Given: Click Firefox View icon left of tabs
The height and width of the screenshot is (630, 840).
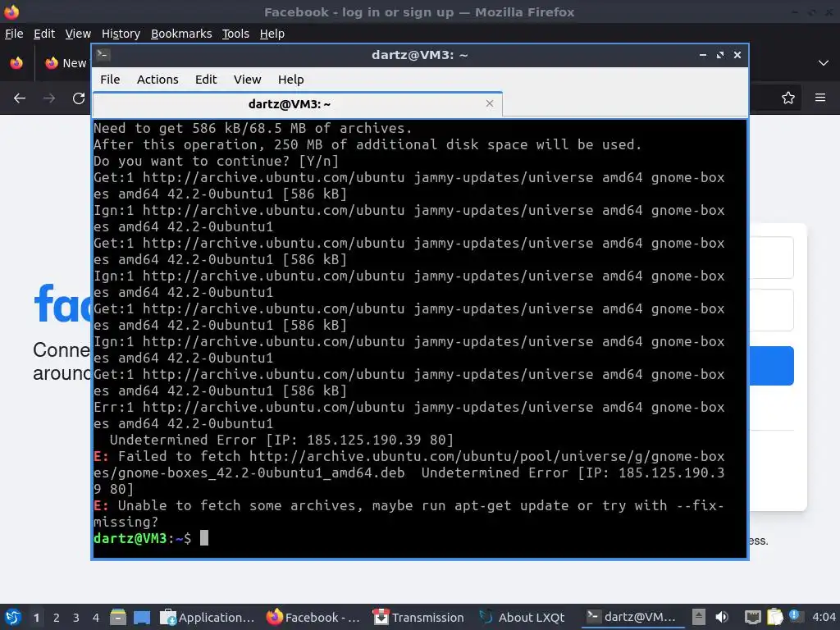Looking at the screenshot, I should coord(16,62).
